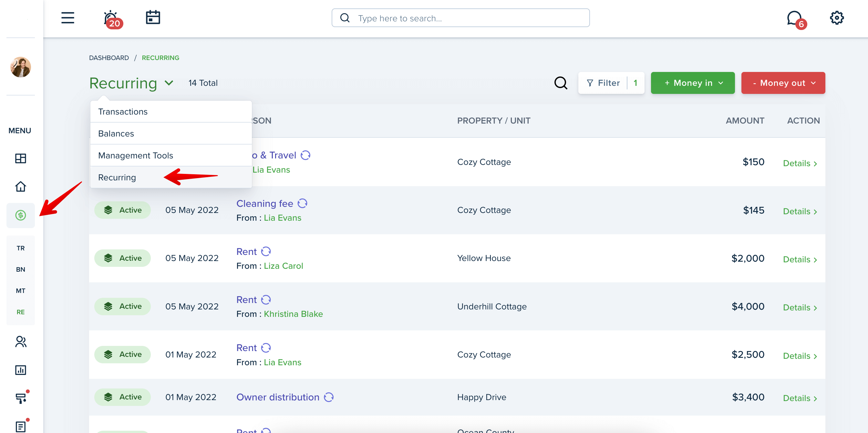Click the AMOUNT column header

[745, 121]
